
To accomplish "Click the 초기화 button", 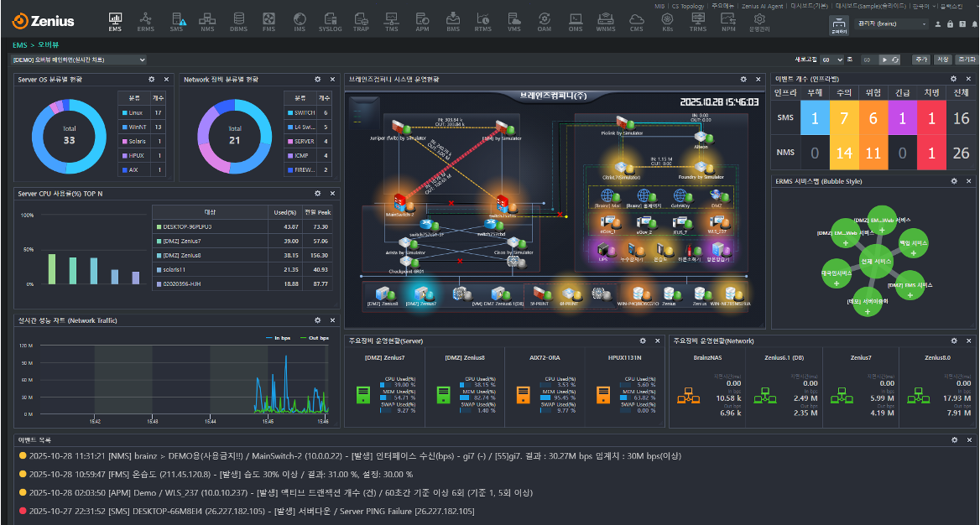I will (x=967, y=60).
